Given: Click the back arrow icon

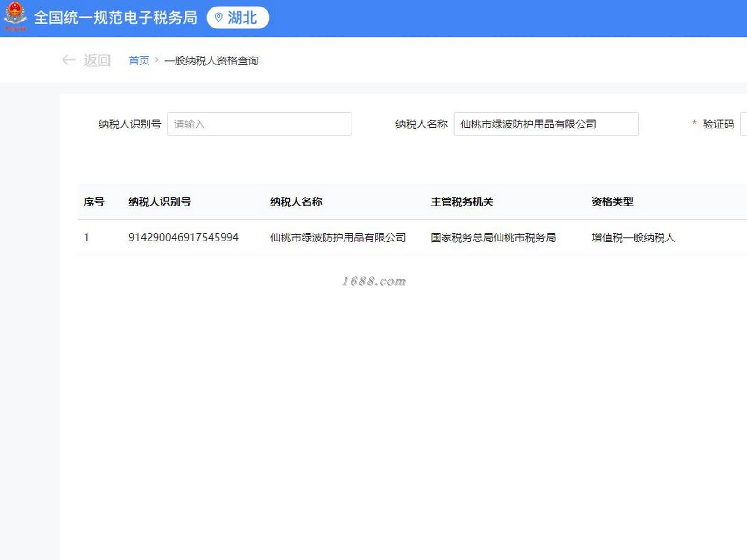Looking at the screenshot, I should click(69, 60).
